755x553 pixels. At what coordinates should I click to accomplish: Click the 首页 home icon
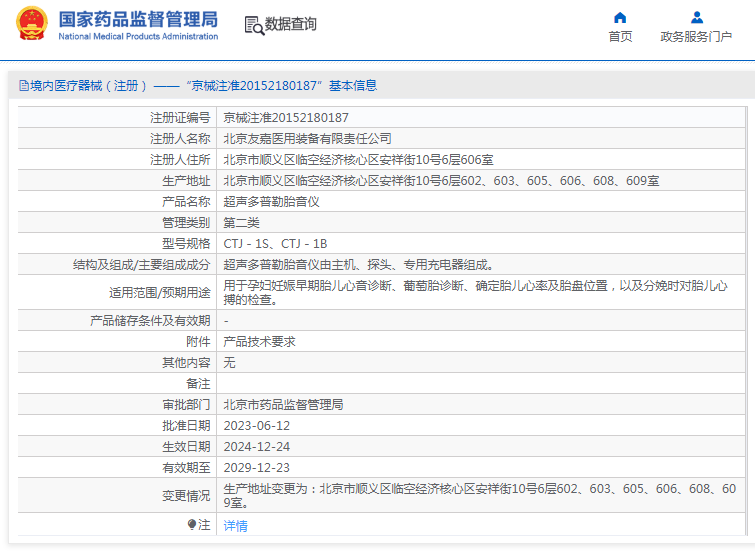[620, 18]
